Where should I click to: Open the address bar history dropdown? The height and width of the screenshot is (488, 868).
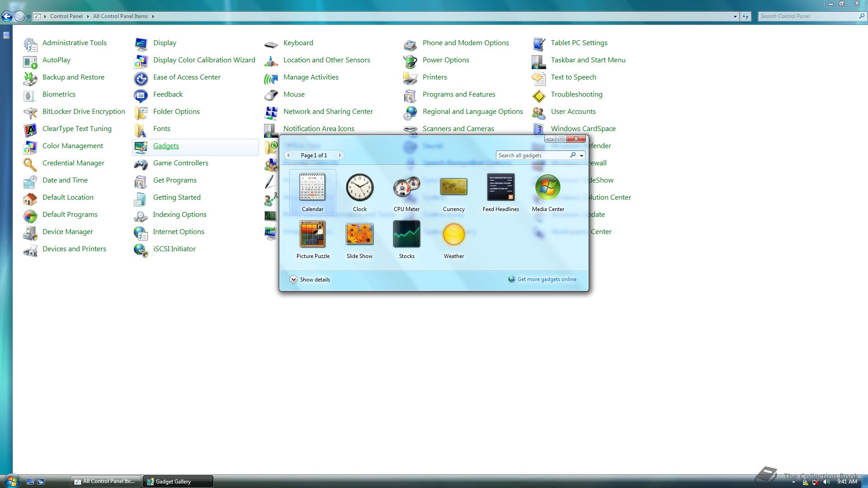(735, 16)
